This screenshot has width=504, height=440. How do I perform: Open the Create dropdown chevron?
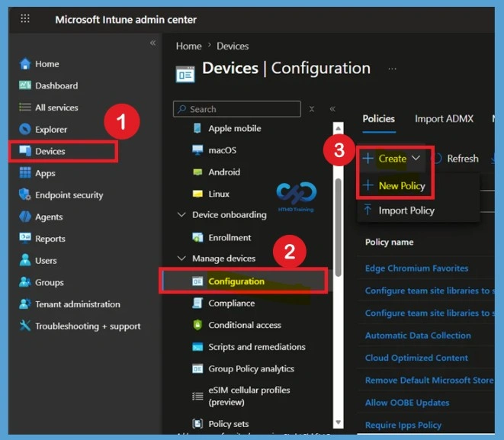coord(416,158)
